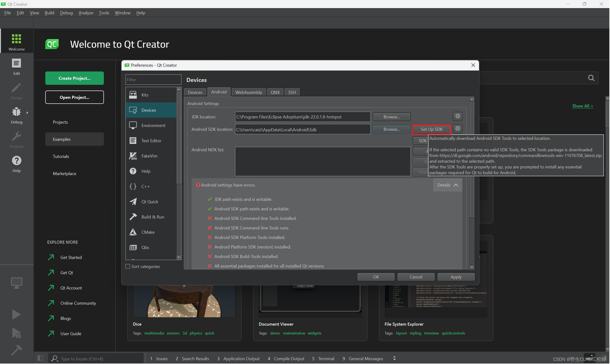Viewport: 610px width, 364px height.
Task: Open the Tools menu
Action: [104, 13]
